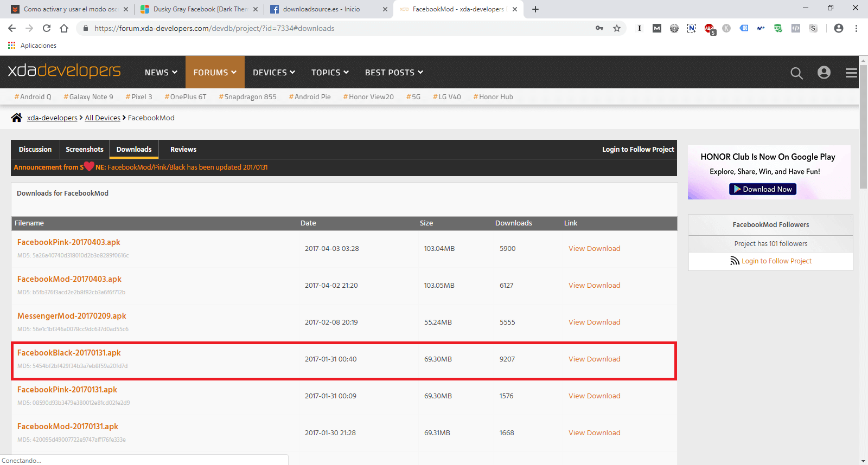The width and height of the screenshot is (868, 465).
Task: Open FacebookPink-20170131.apk filename link
Action: [67, 390]
